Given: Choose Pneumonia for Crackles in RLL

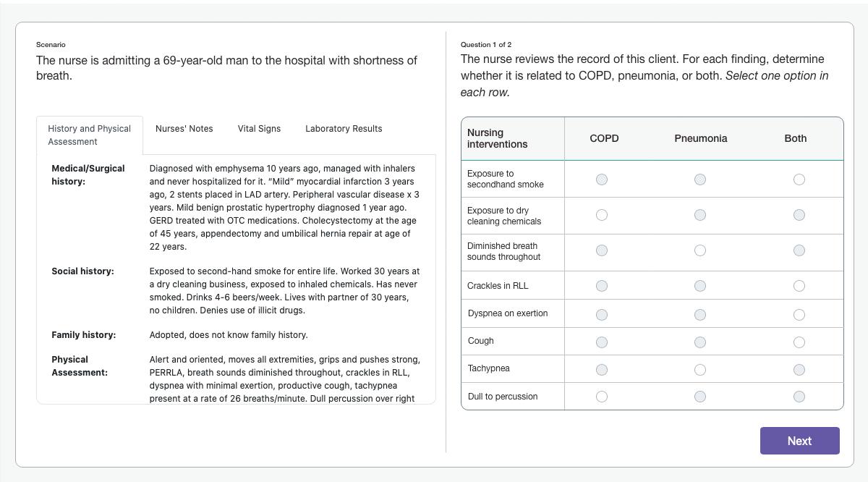Looking at the screenshot, I should point(700,286).
